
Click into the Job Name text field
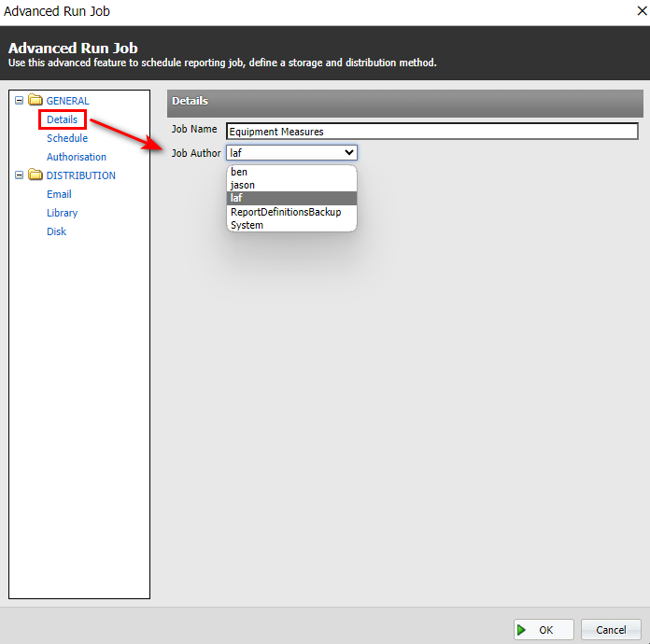click(x=431, y=132)
